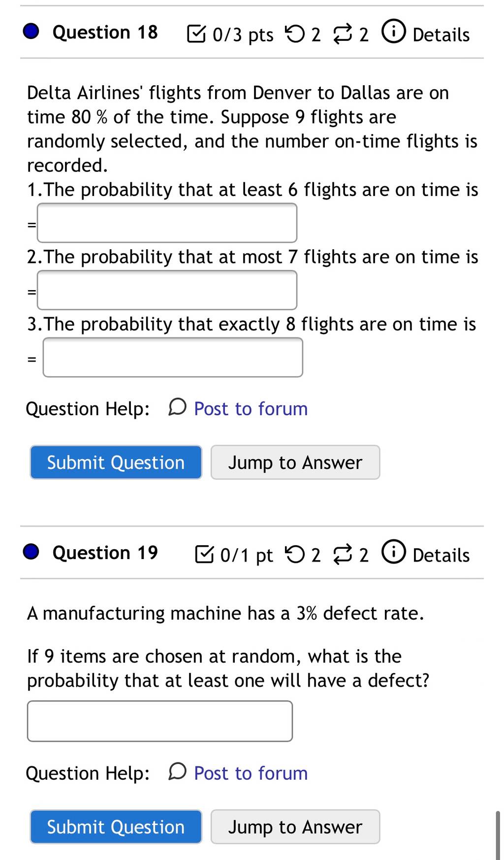Submit Question 18 with the blue button
Image resolution: width=504 pixels, height=860 pixels.
click(x=116, y=462)
